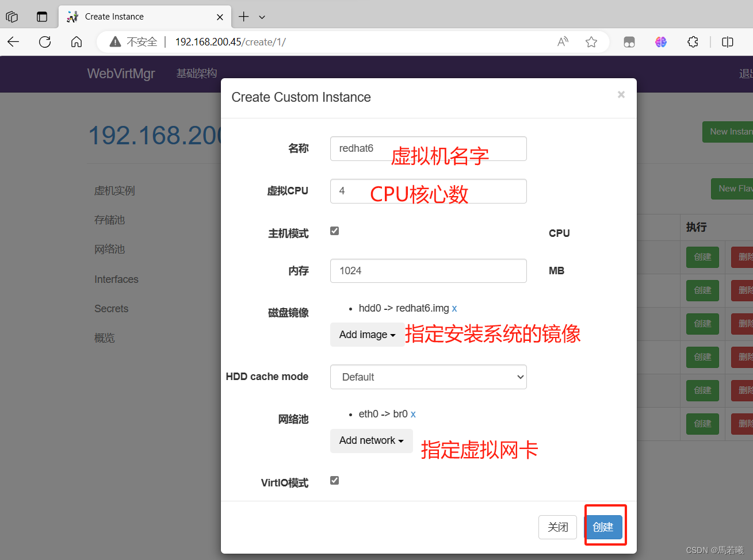
Task: Open the read aloud icon in address bar
Action: point(563,42)
